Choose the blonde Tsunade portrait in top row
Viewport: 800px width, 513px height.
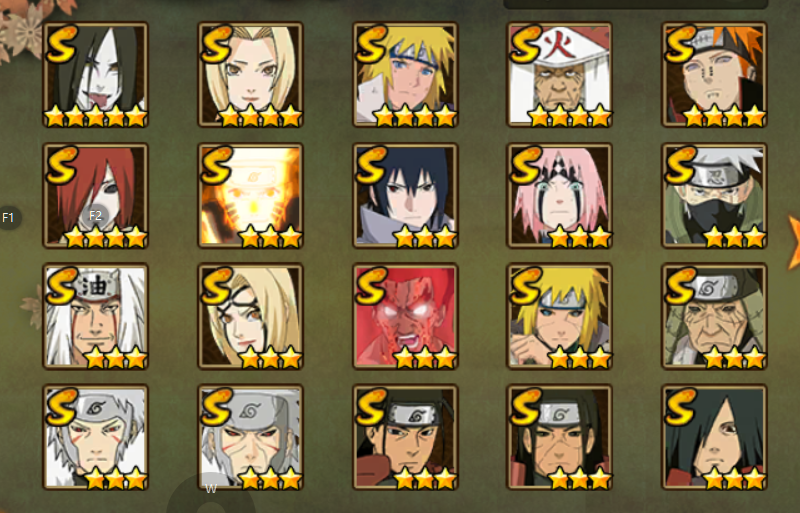tap(251, 75)
